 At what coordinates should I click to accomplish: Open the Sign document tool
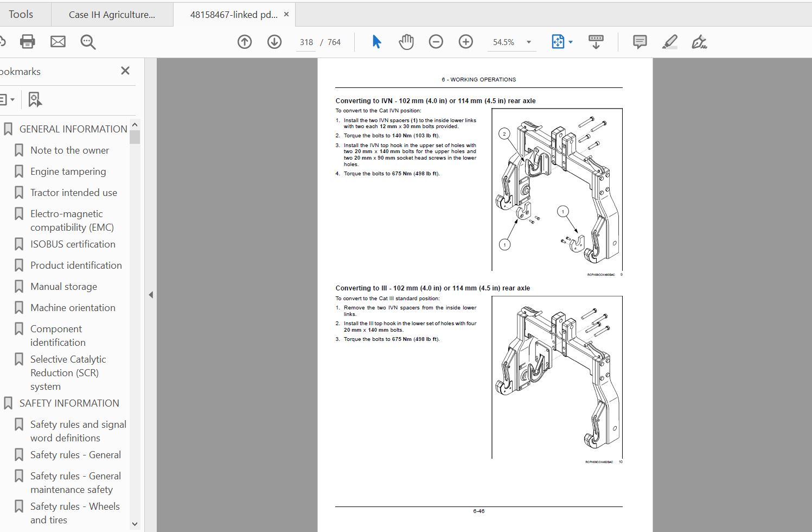coord(699,42)
